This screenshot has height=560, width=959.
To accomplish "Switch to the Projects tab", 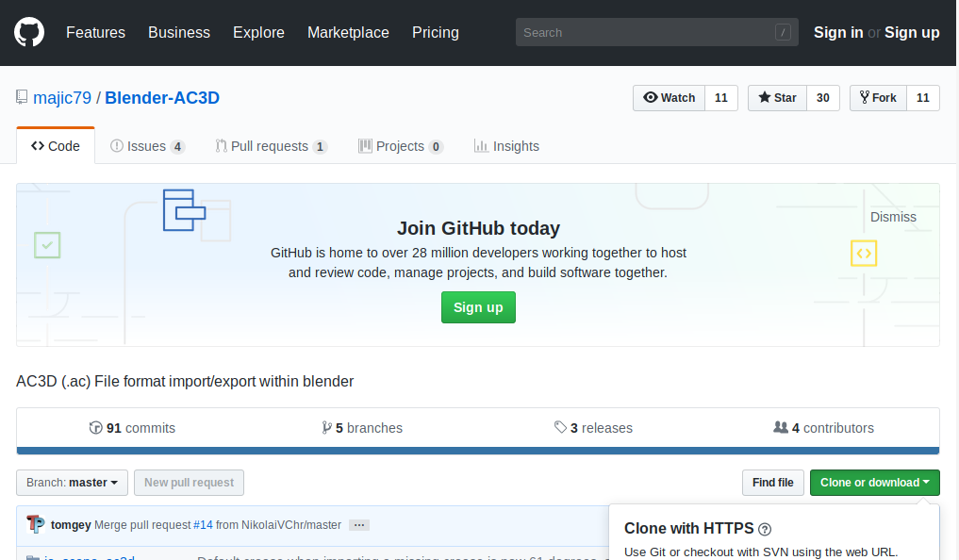I will pos(401,146).
